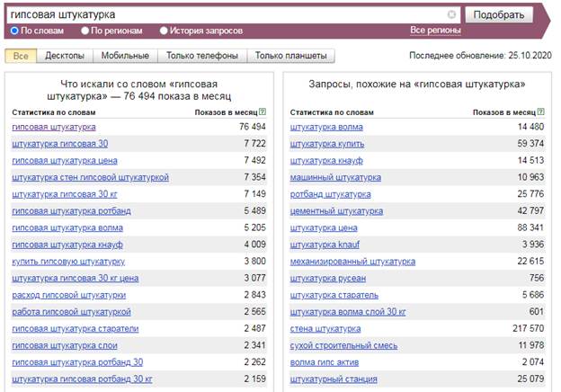Select the '217 570' impressions value
This screenshot has width=561, height=392.
[529, 328]
